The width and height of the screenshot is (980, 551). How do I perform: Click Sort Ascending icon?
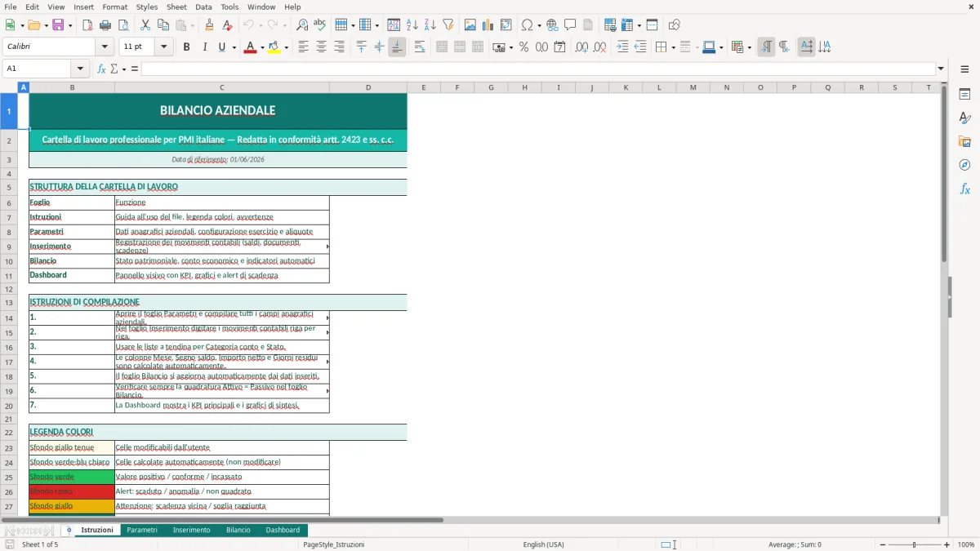point(412,25)
